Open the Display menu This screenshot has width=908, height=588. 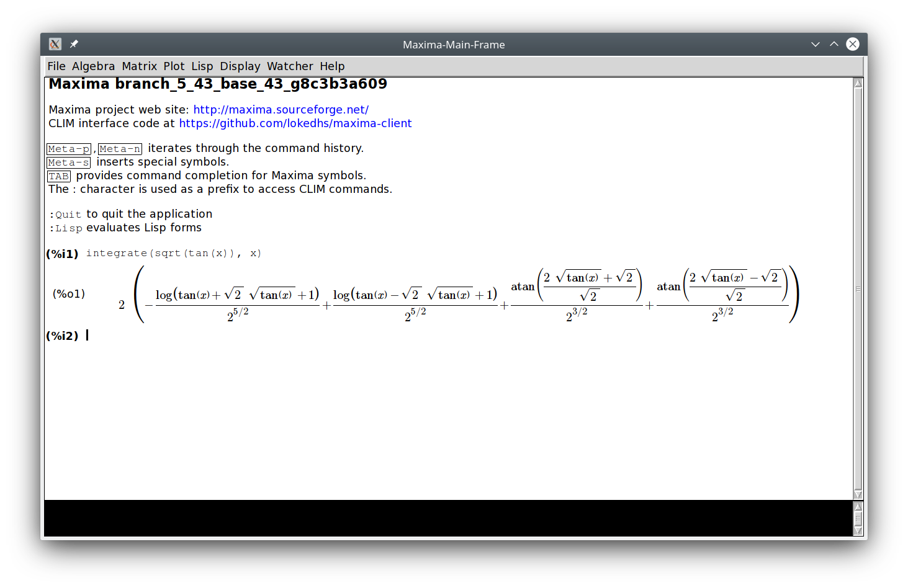[240, 66]
